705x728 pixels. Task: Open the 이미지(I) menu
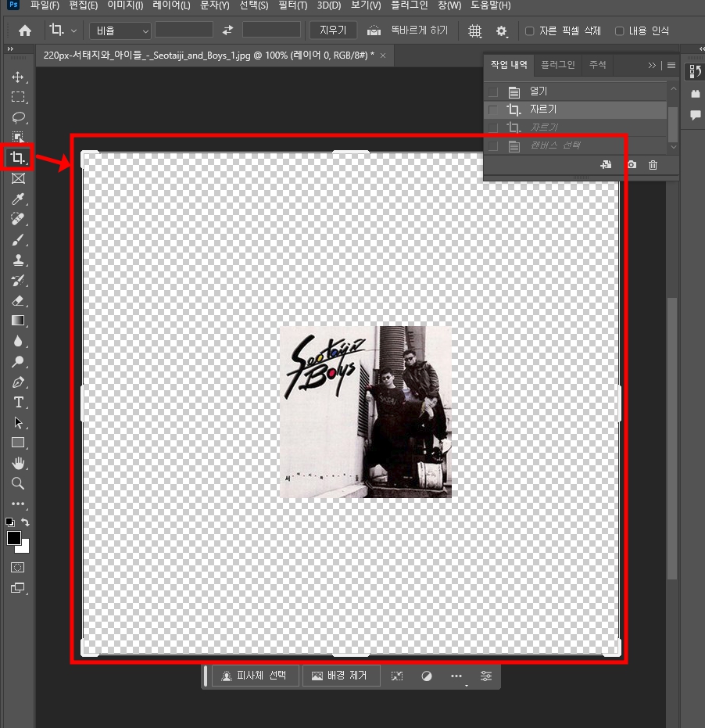[x=125, y=5]
